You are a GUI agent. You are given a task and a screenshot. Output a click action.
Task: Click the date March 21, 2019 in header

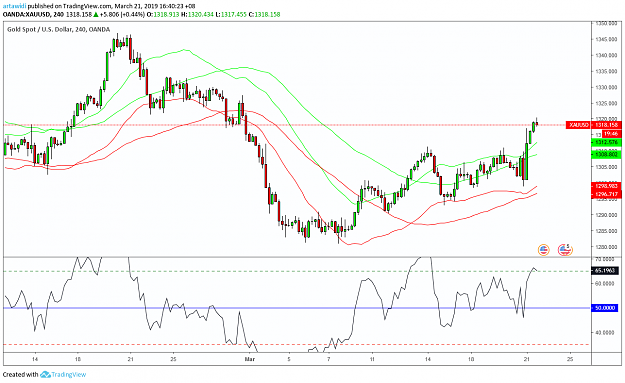(x=135, y=6)
